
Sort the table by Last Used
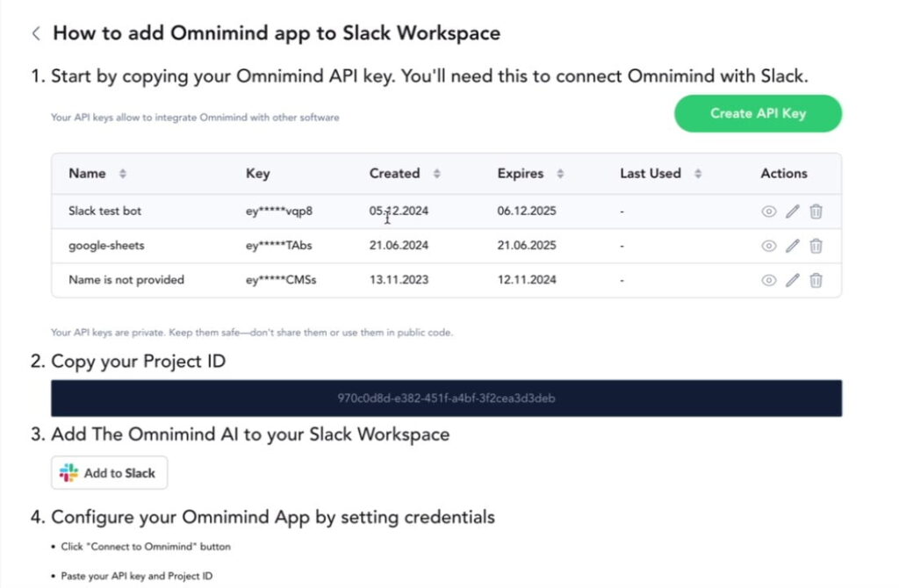tap(696, 173)
